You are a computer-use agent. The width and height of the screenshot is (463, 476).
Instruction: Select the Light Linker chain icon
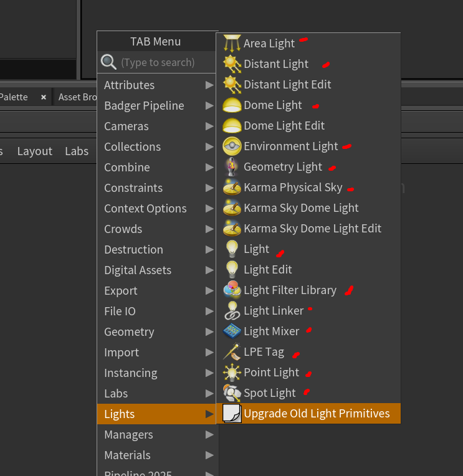point(232,311)
